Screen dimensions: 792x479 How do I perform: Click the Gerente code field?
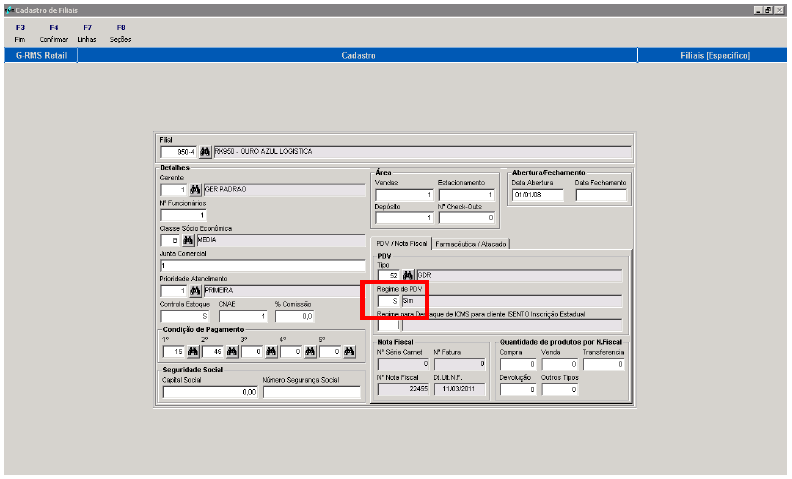[x=174, y=190]
